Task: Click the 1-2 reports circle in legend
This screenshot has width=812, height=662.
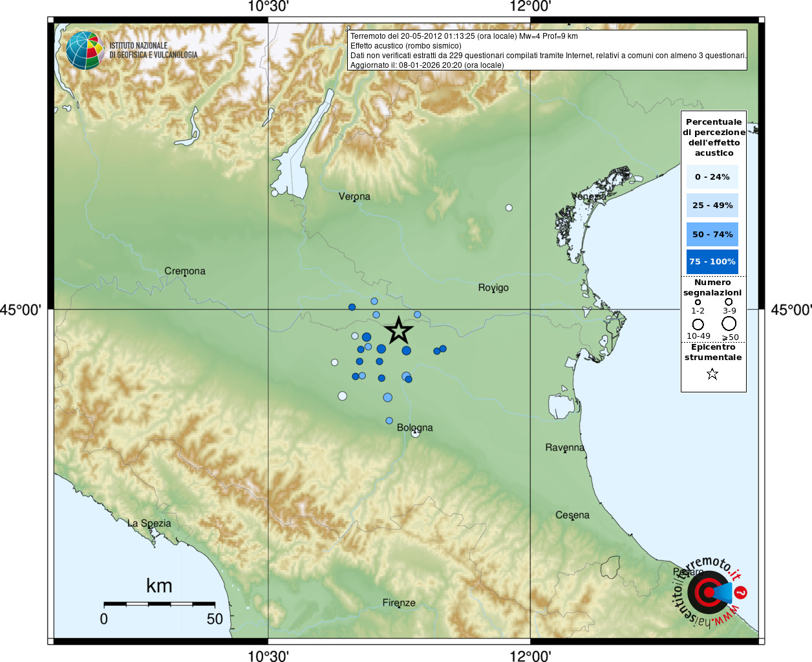Action: [x=698, y=302]
